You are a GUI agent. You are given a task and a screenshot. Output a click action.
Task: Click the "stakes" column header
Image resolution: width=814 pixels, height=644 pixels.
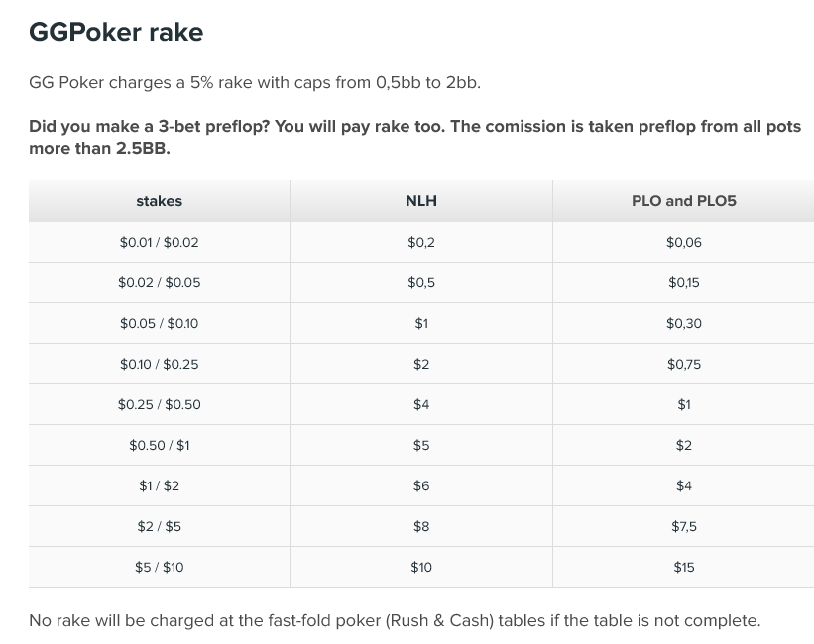[x=159, y=201]
